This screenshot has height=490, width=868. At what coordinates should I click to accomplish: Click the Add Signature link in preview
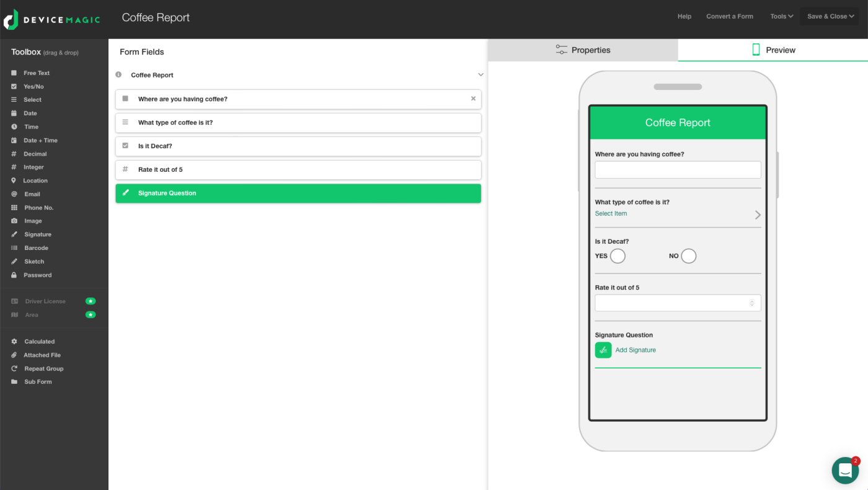coord(635,350)
